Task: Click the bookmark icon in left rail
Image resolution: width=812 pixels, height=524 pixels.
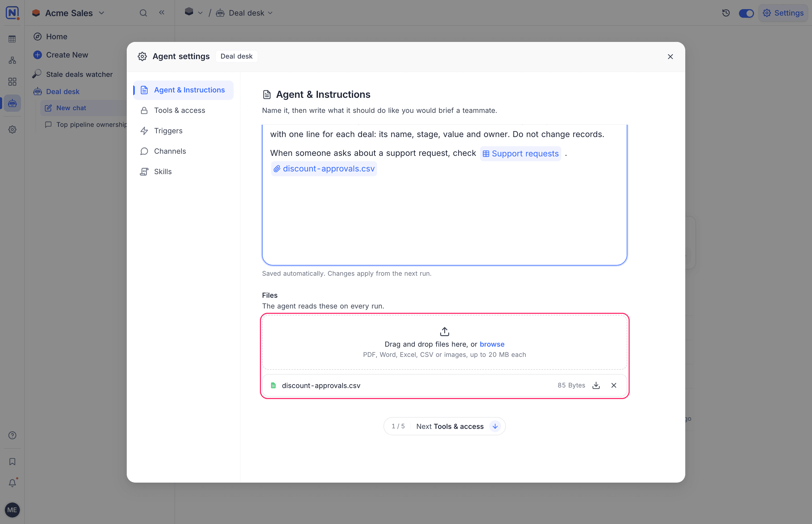Action: click(x=12, y=462)
